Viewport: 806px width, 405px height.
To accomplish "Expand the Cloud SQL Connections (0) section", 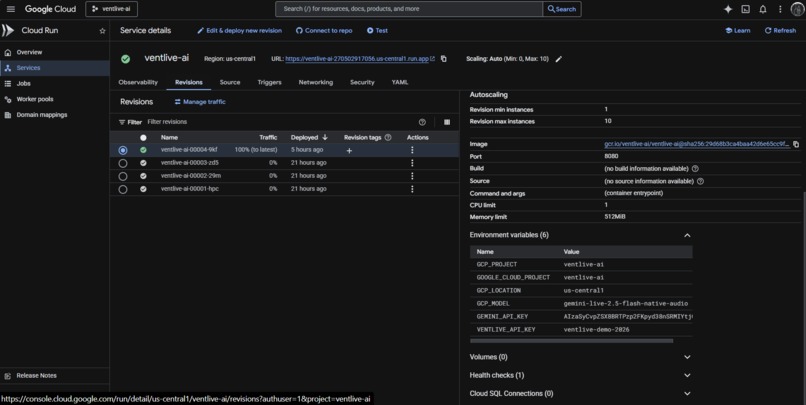I will (687, 394).
